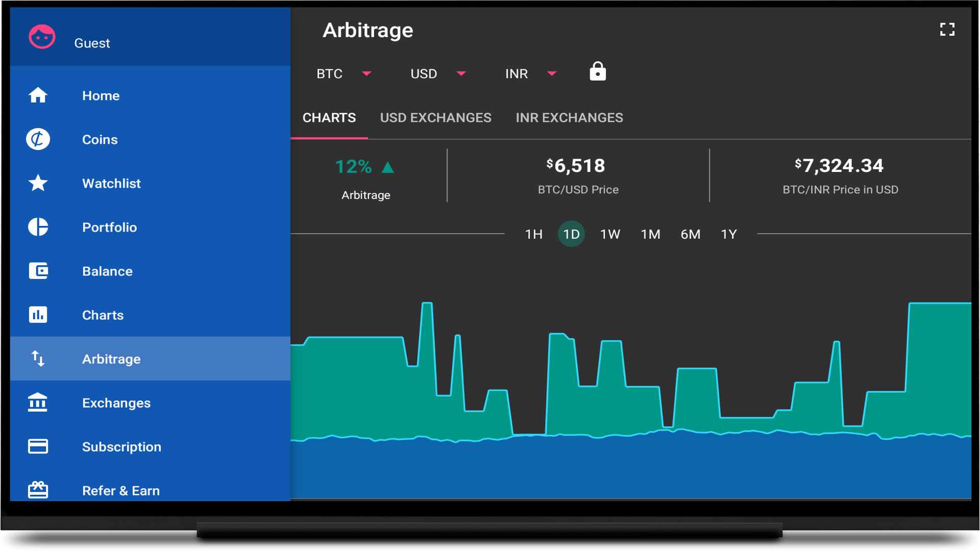Viewport: 980px width, 551px height.
Task: Open Portfolio pie chart icon
Action: coord(38,227)
